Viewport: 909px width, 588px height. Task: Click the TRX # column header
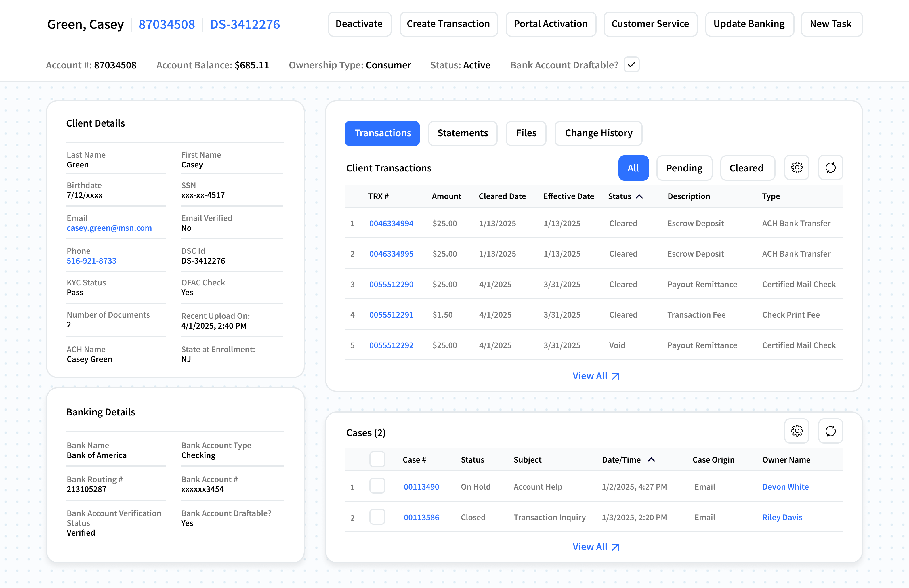(378, 196)
